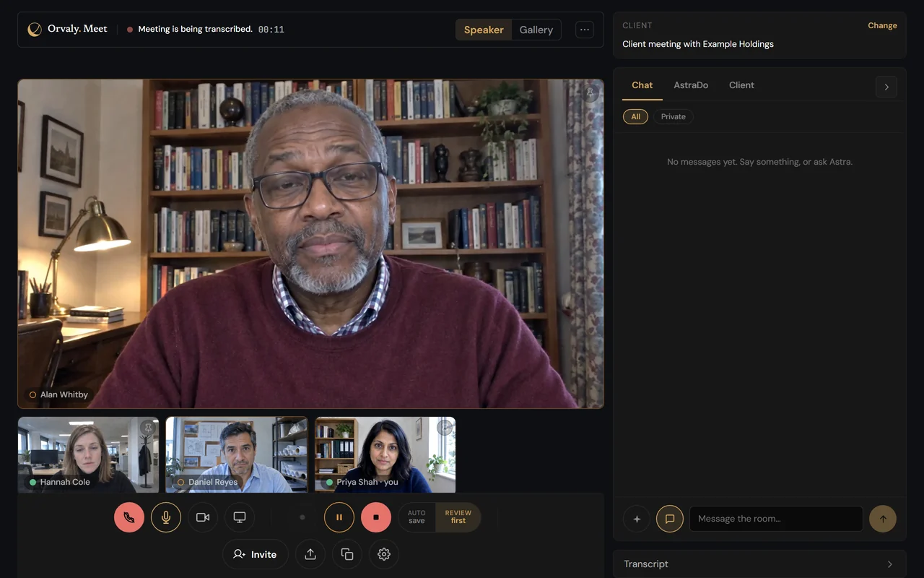The image size is (924, 578).
Task: Collapse the side panel with the chevron
Action: coord(886,87)
